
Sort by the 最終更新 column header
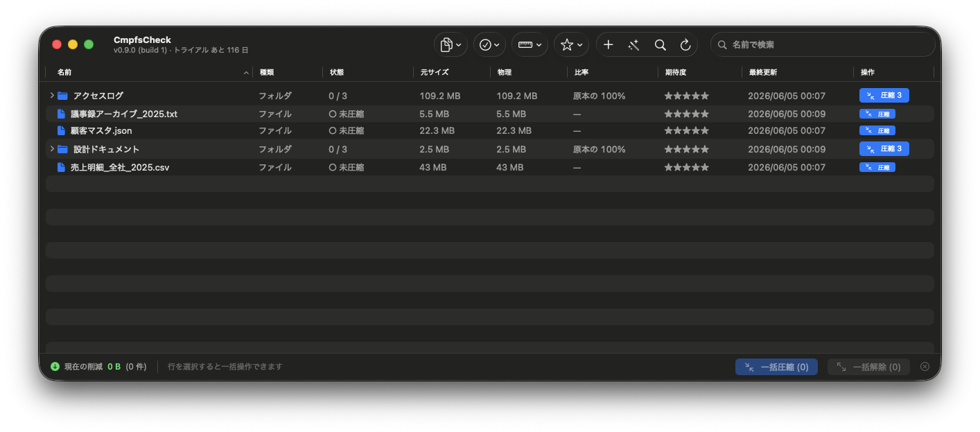pyautogui.click(x=762, y=72)
